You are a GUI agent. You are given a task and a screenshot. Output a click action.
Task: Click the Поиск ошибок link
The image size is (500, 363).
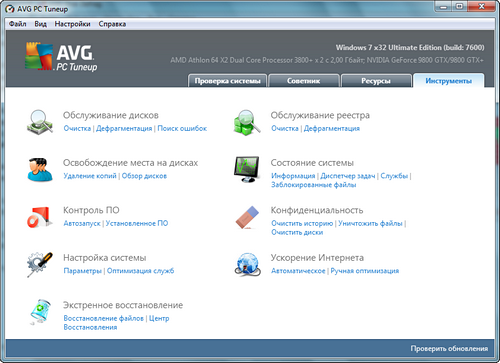pyautogui.click(x=182, y=128)
